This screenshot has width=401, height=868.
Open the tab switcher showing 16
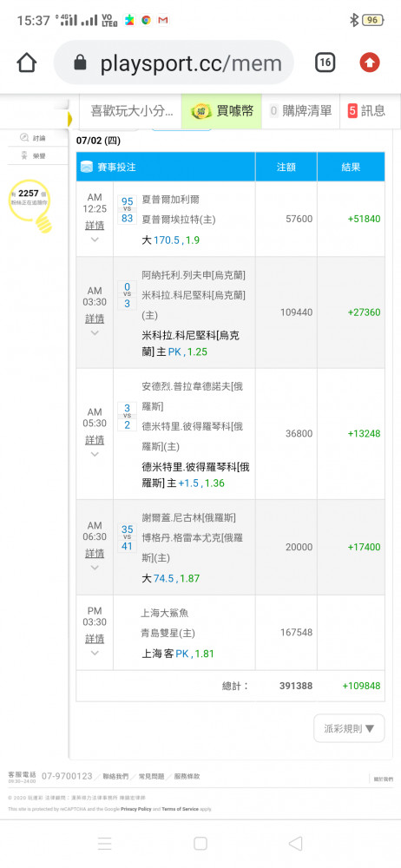[325, 63]
